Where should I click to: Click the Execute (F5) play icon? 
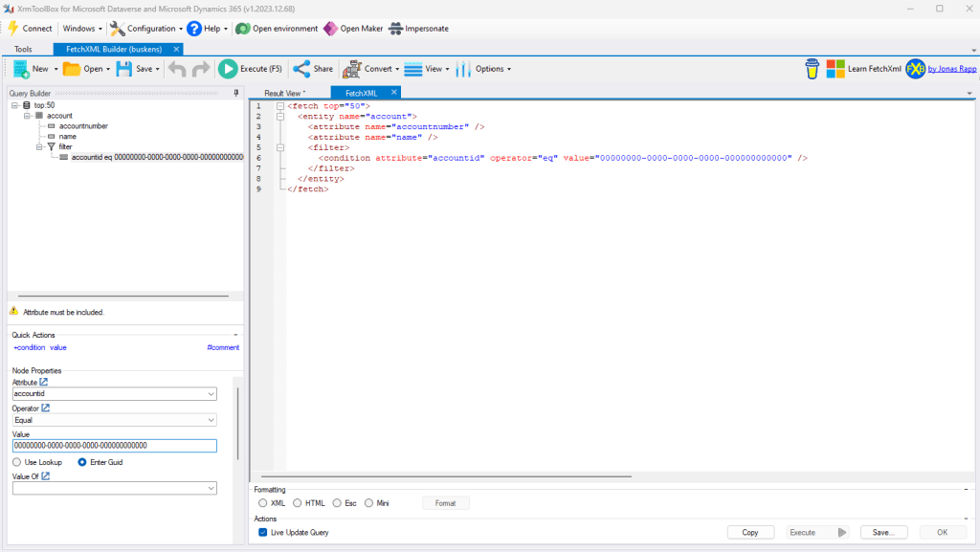click(228, 69)
